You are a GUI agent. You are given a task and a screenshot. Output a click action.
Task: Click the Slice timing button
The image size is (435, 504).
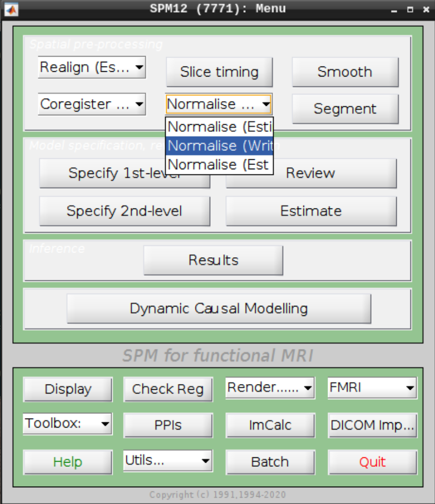(219, 72)
